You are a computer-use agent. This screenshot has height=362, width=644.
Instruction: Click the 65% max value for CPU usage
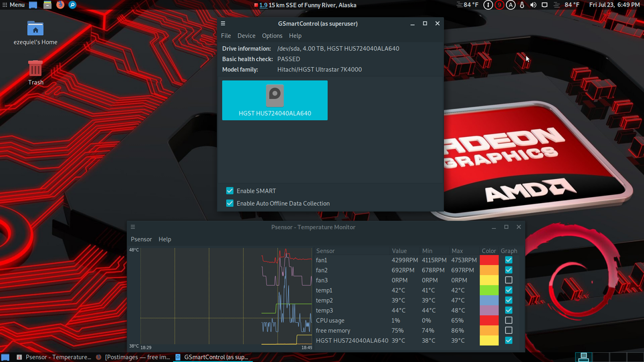tap(457, 320)
